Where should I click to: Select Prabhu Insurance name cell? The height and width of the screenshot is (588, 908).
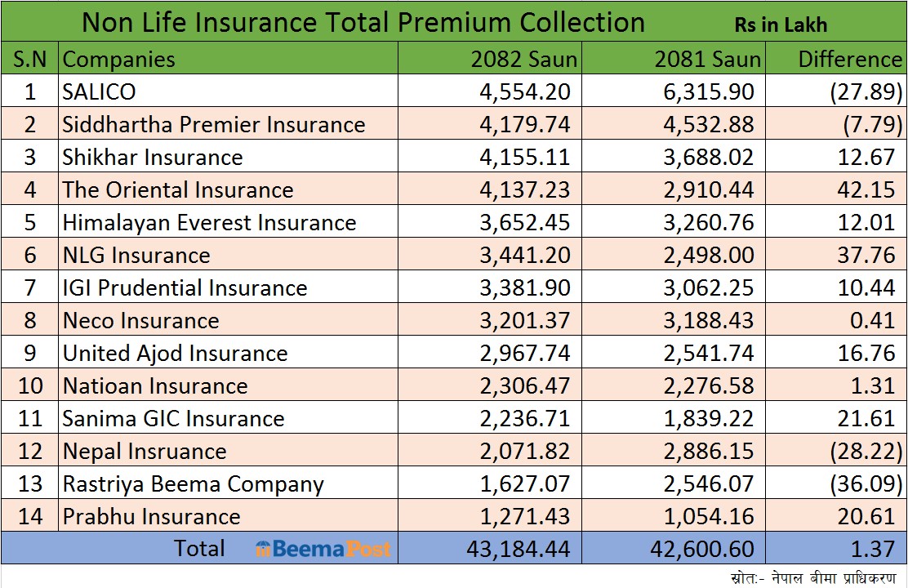click(152, 516)
